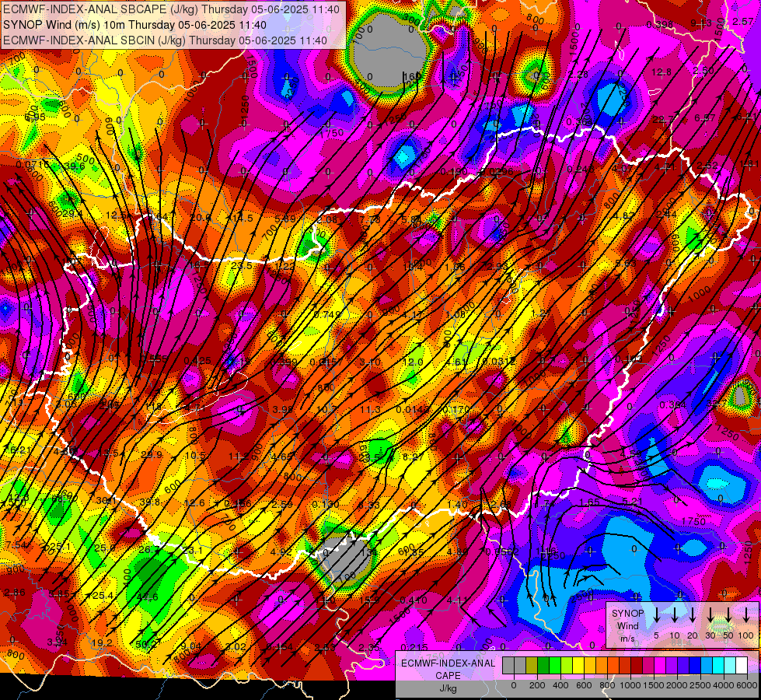Click the 100 m/s wind arrow in legend
761x700 pixels.
pyautogui.click(x=746, y=614)
